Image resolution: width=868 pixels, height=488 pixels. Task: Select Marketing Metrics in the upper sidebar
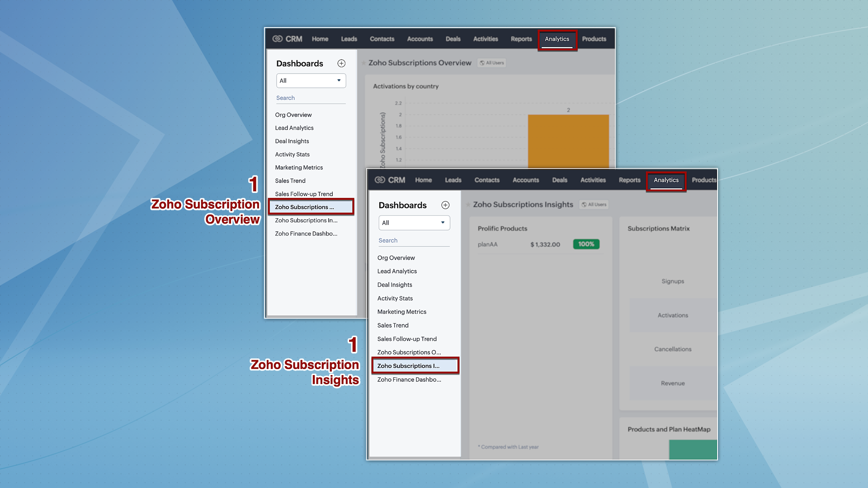coord(299,168)
